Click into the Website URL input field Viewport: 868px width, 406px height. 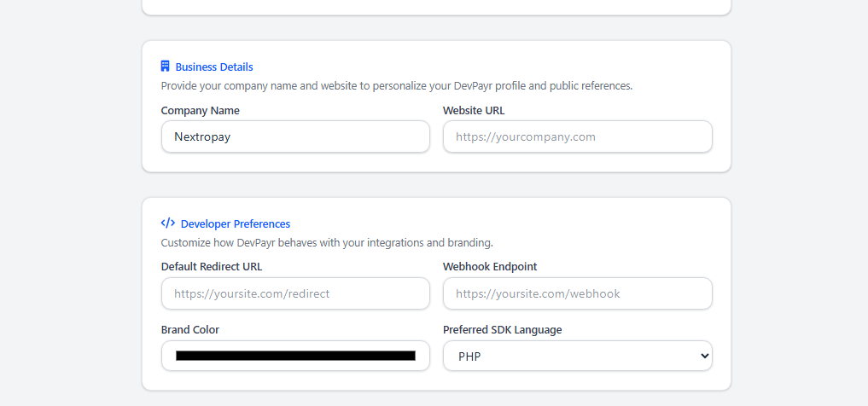tap(577, 136)
